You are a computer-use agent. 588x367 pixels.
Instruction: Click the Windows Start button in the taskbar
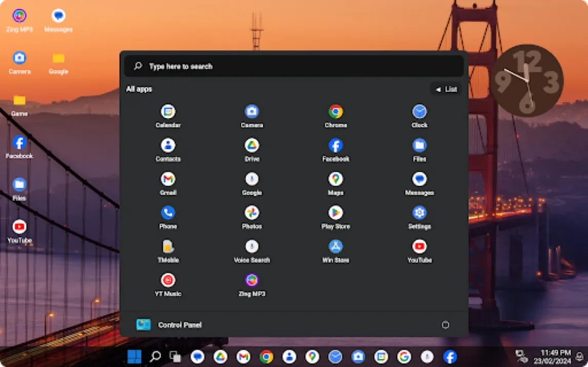point(134,357)
